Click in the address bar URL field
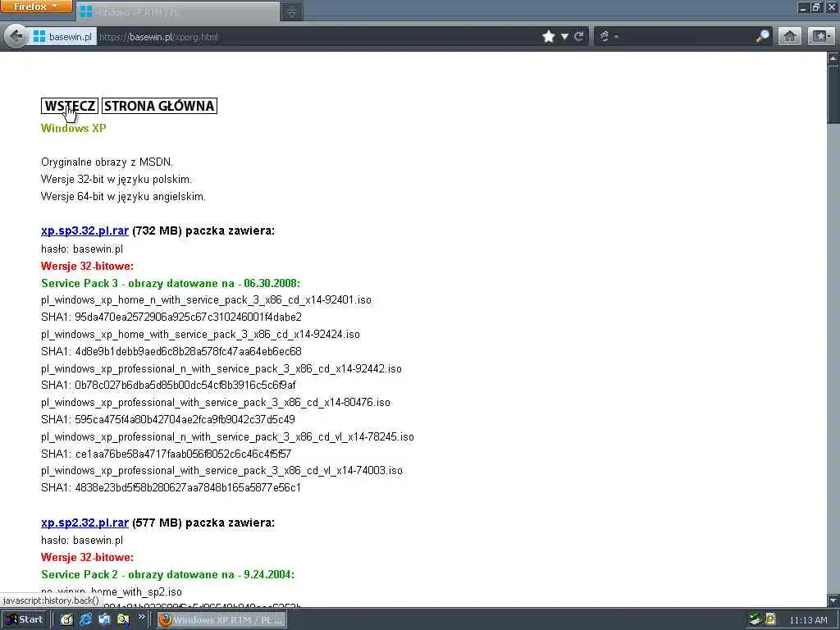The image size is (840, 630). (x=318, y=36)
